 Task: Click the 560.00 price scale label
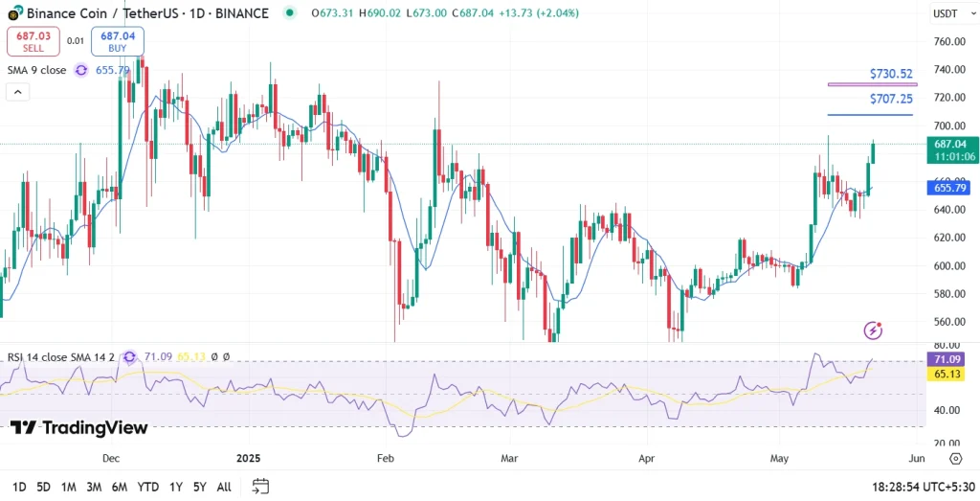click(950, 322)
